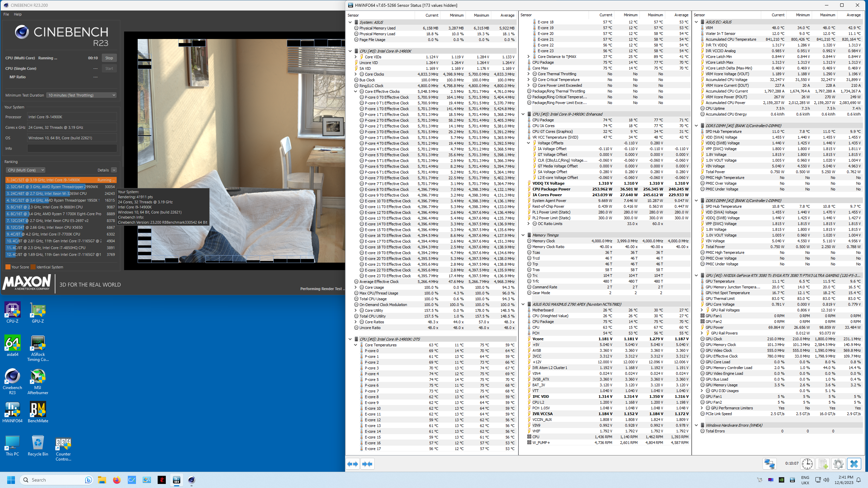This screenshot has width=868, height=488.
Task: Click the Info input field
Action: click(x=72, y=148)
